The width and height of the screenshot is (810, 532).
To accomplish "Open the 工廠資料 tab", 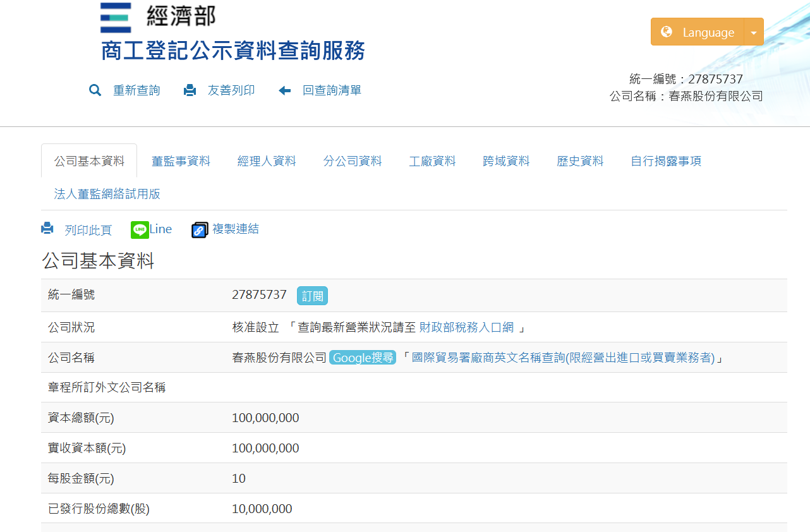I will pos(432,161).
